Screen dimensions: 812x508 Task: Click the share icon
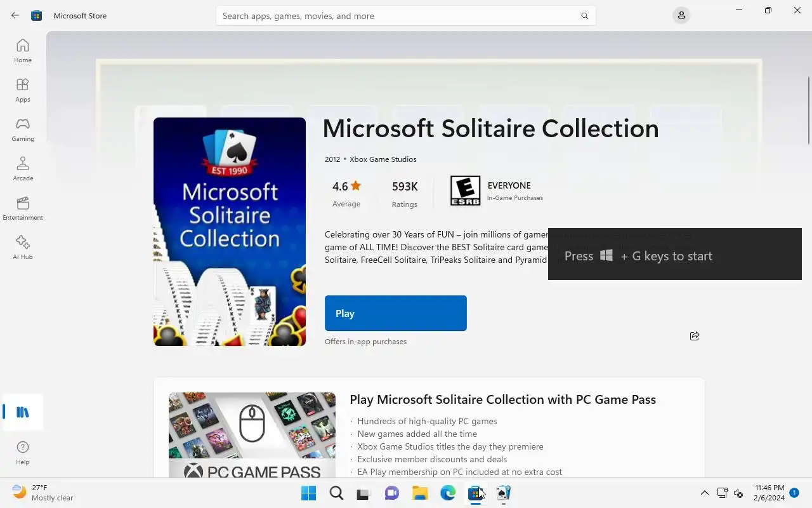[695, 336]
